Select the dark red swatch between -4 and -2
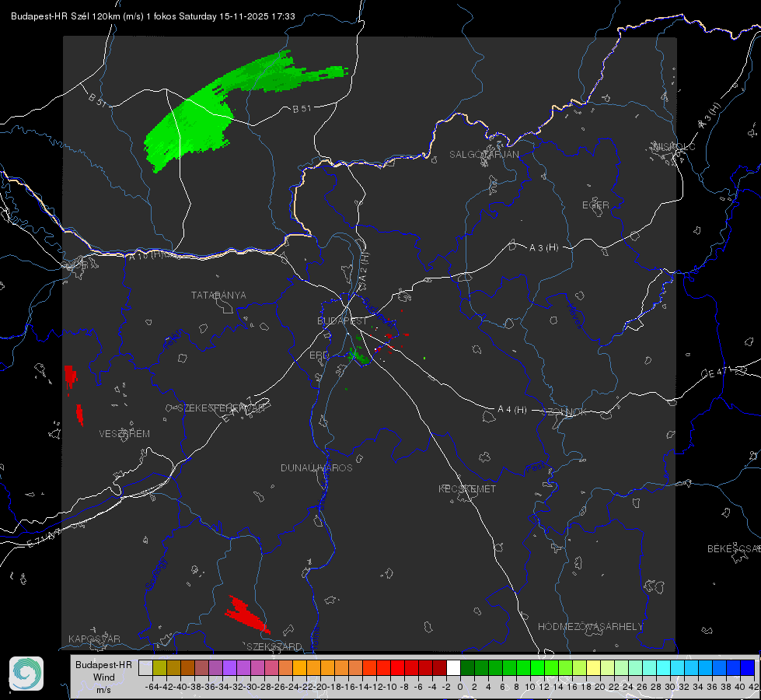761x700 pixels. point(439,668)
